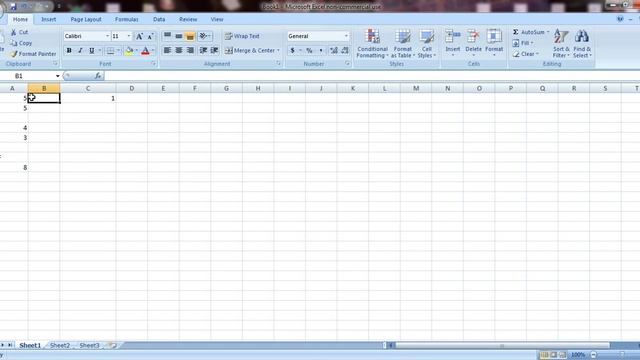The height and width of the screenshot is (360, 640).
Task: Switch to Sheet3 tab
Action: point(89,345)
